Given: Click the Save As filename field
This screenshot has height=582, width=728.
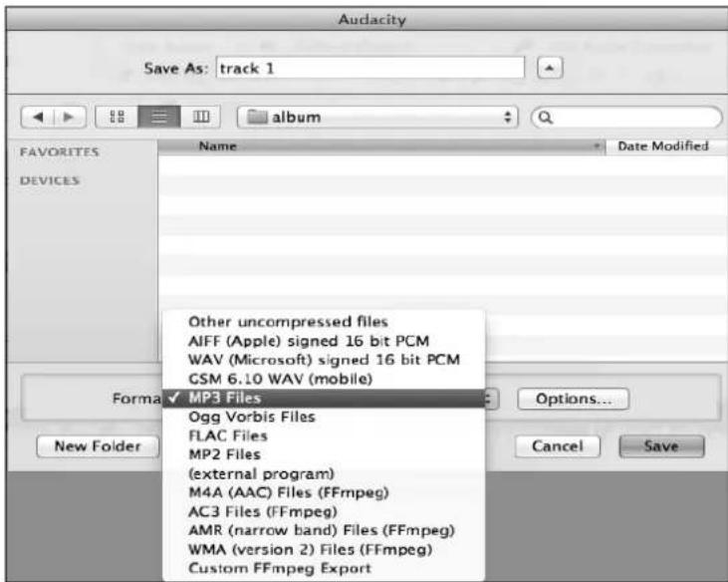Looking at the screenshot, I should coord(370,68).
